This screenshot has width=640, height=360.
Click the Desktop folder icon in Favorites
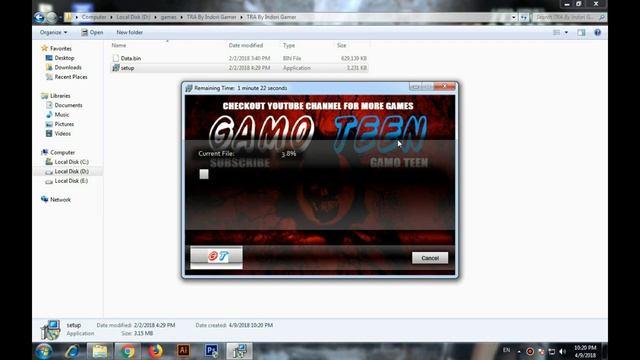coord(49,58)
